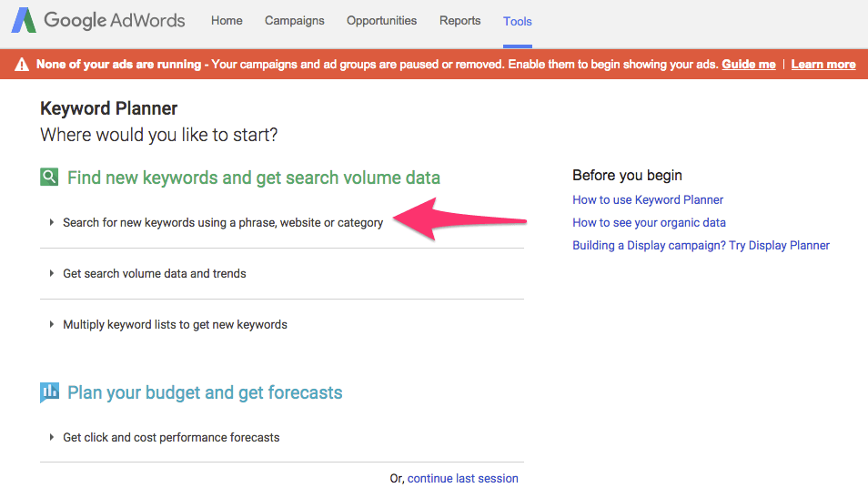The height and width of the screenshot is (488, 868).
Task: Expand the triangle beside Multiply keyword lists
Action: point(52,324)
